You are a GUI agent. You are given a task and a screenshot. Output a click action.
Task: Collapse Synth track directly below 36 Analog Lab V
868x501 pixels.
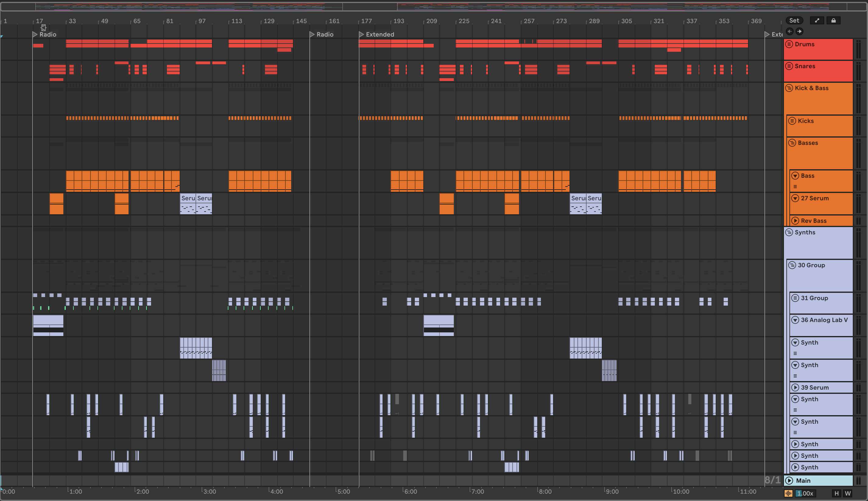pos(795,342)
